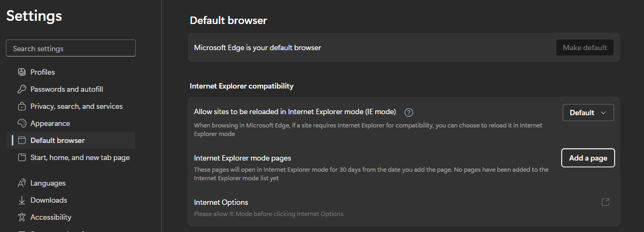
Task: Click the Start, home, and new tab icon
Action: click(x=22, y=157)
